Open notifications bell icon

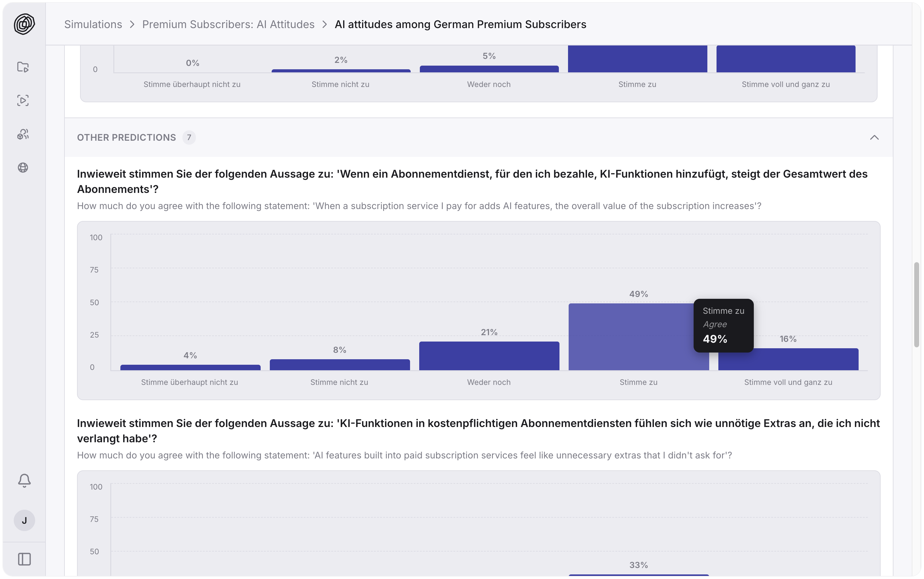pyautogui.click(x=24, y=480)
